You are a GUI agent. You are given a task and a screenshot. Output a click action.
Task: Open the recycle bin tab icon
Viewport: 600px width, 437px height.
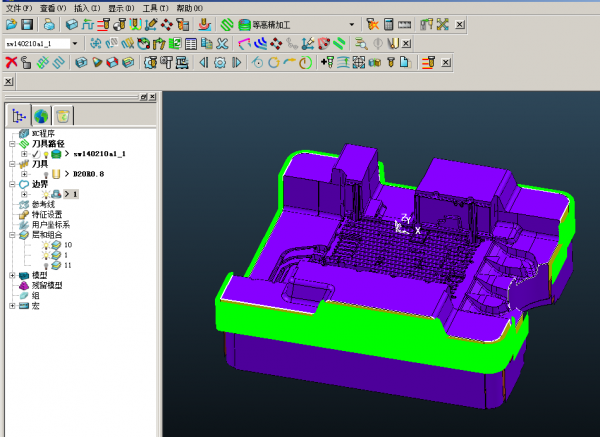63,116
